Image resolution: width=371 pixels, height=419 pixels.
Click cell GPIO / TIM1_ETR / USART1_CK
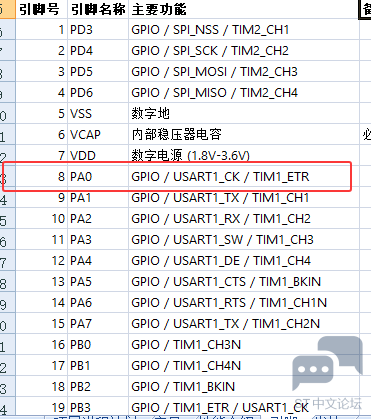click(244, 407)
